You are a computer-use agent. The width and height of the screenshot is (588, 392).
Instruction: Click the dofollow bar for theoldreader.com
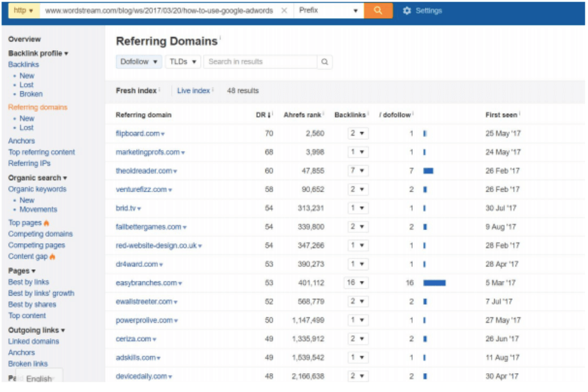[x=428, y=171]
